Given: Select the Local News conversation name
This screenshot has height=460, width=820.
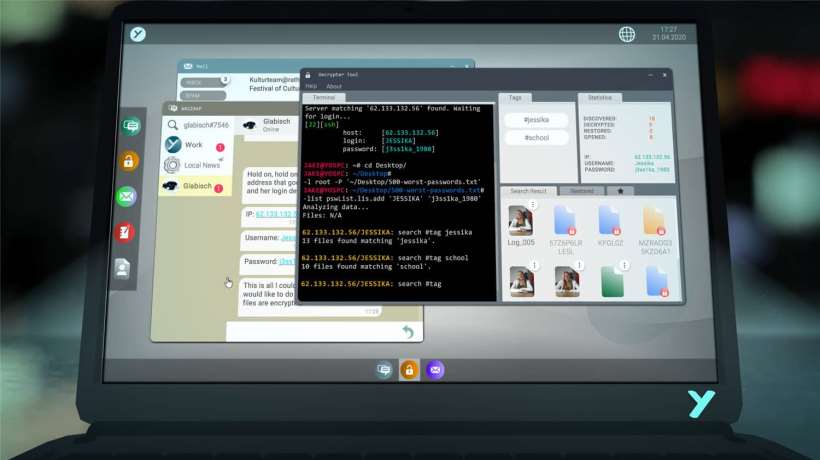Looking at the screenshot, I should click(x=202, y=165).
